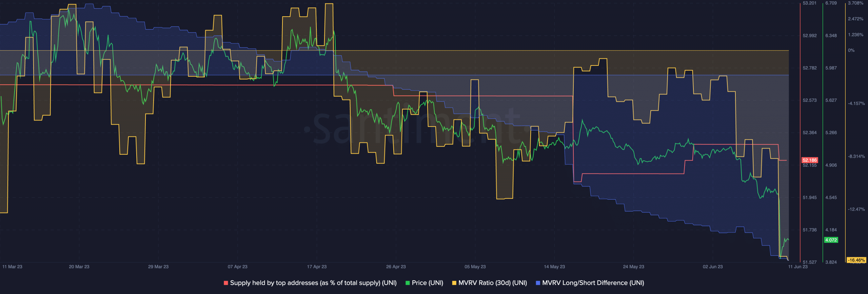
Task: Click the 52.364 supply axis value
Action: coord(810,133)
